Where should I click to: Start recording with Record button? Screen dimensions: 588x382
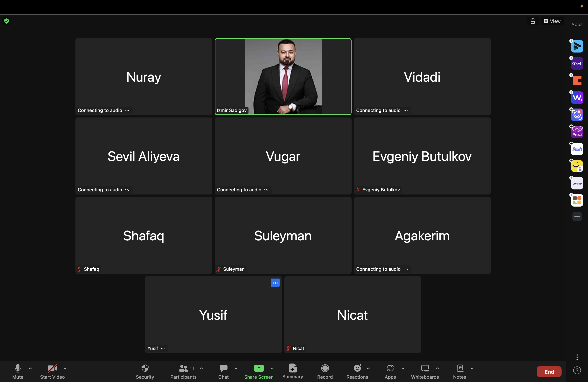[x=325, y=368]
